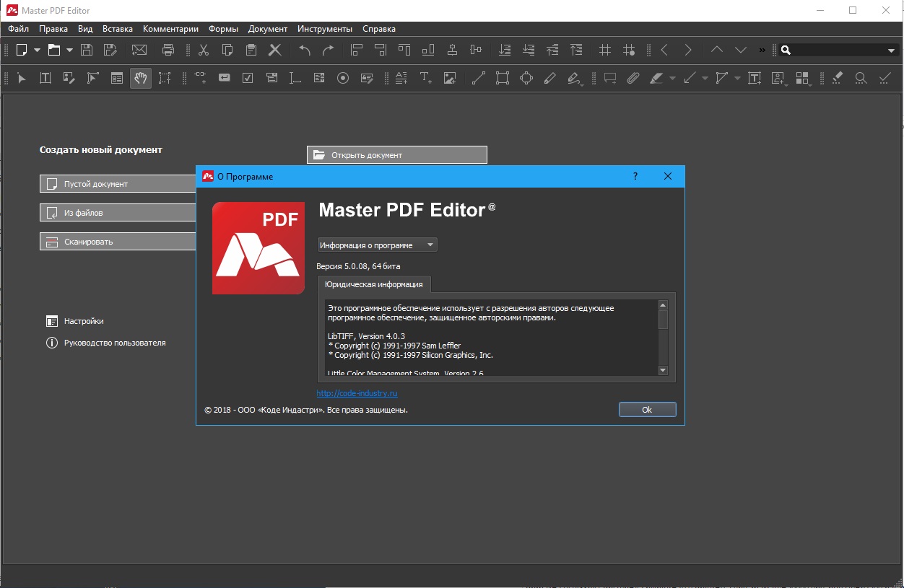
Task: Select the Select Object arrow tool
Action: (22, 78)
